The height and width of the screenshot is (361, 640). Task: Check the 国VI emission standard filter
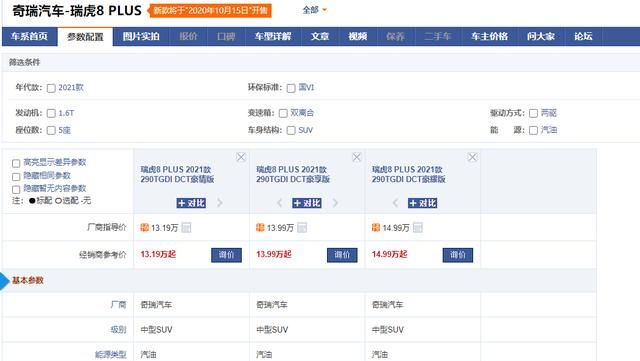pos(291,88)
